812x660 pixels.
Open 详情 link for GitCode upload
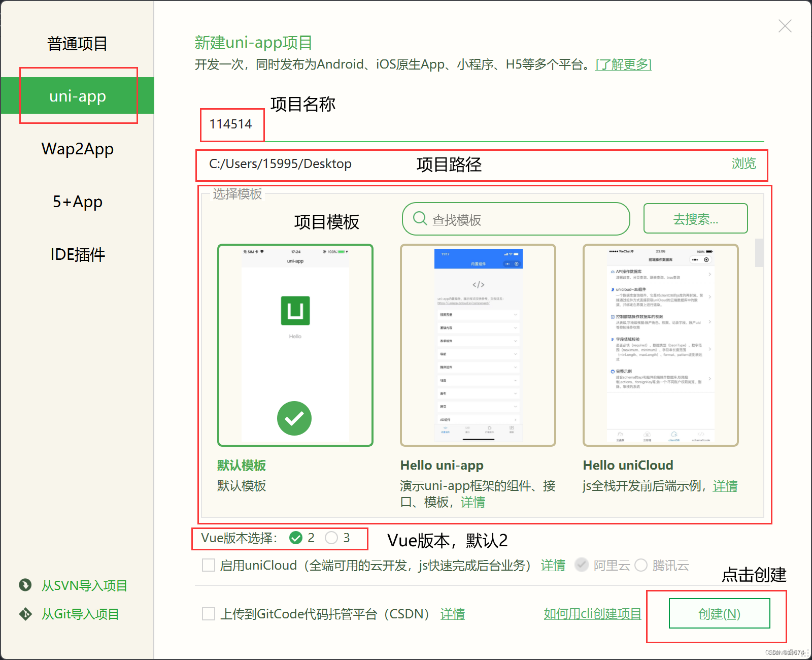(453, 614)
